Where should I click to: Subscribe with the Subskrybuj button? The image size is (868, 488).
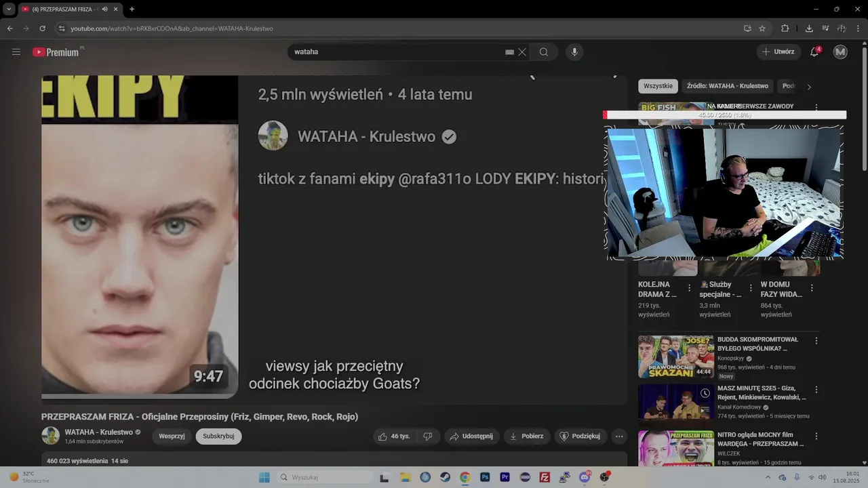click(218, 436)
